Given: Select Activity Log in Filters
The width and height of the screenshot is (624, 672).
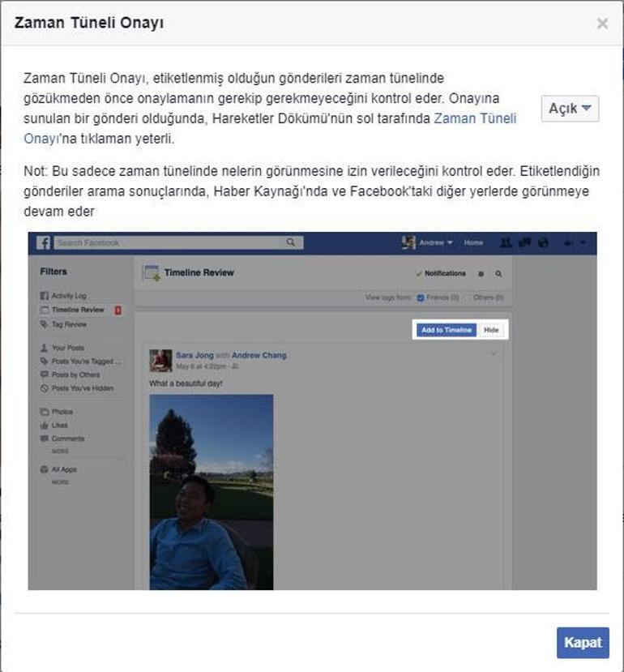Looking at the screenshot, I should coord(63,296).
